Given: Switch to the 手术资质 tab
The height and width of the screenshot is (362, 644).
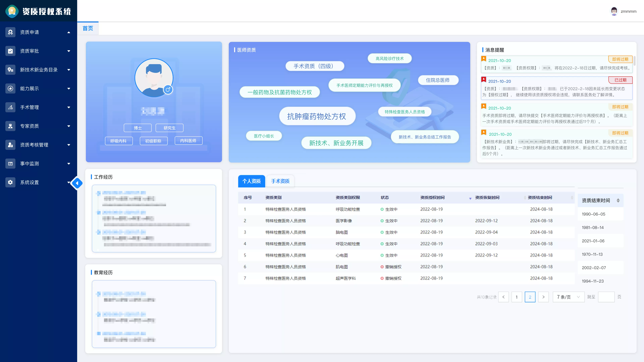Looking at the screenshot, I should pos(280,181).
